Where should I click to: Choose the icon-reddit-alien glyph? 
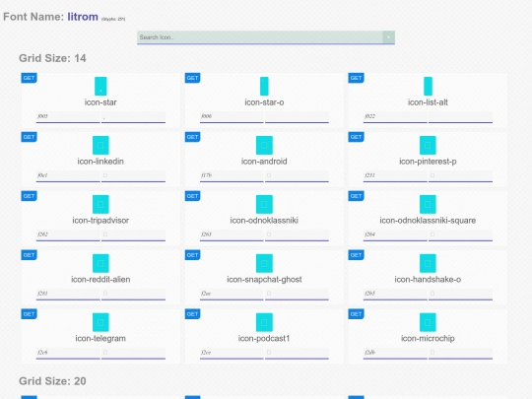point(100,263)
